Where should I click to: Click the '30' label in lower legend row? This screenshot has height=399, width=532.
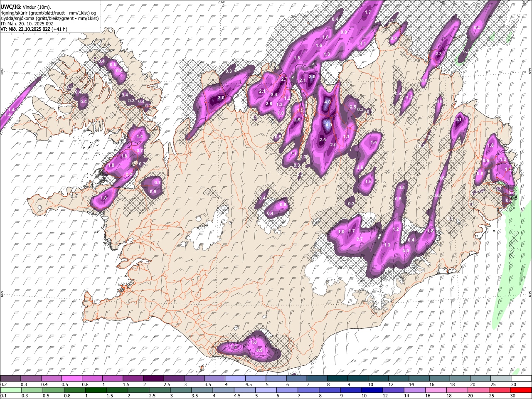[x=514, y=396]
